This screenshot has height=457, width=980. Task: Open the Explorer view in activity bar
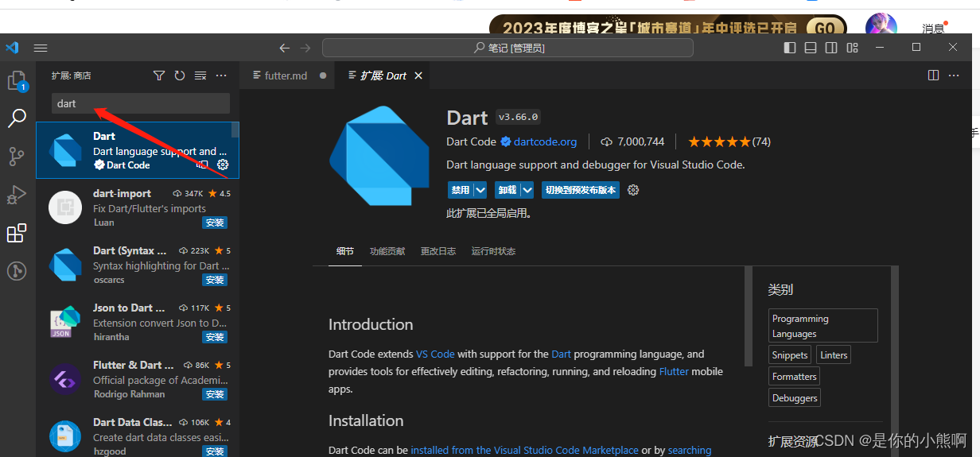click(x=17, y=81)
